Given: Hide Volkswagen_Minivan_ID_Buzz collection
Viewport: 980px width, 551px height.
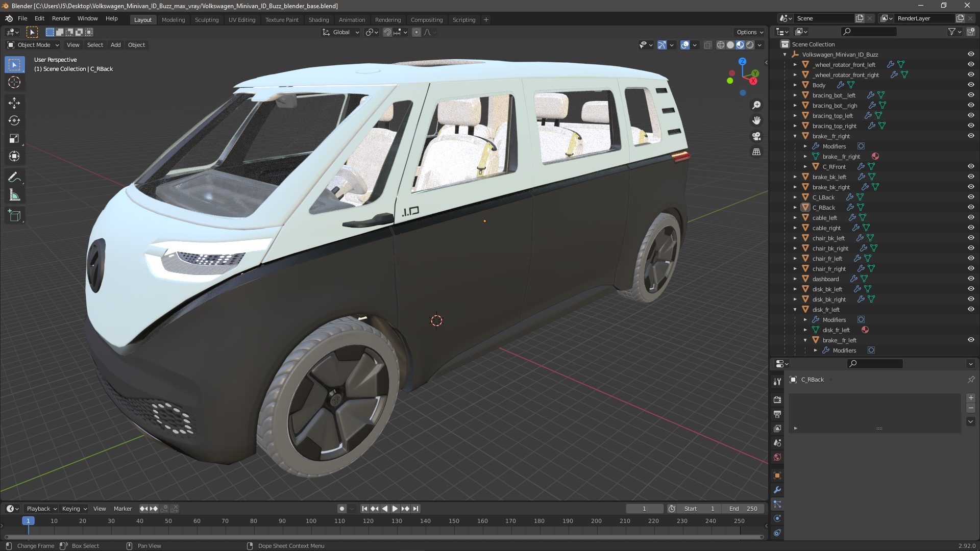Looking at the screenshot, I should [x=970, y=54].
